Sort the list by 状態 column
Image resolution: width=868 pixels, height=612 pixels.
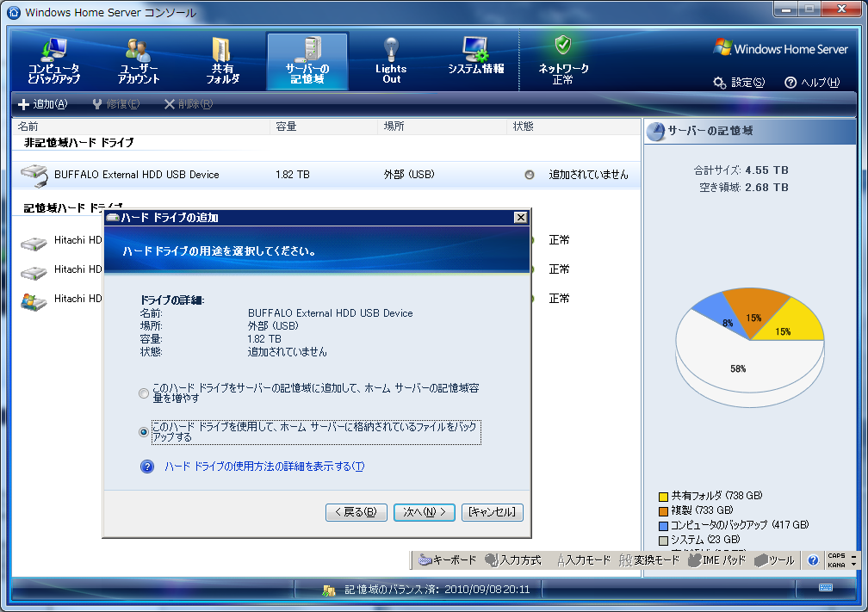point(573,127)
